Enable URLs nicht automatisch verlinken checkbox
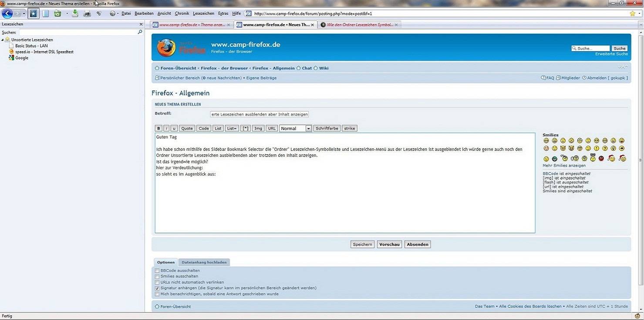The image size is (644, 320). (x=157, y=283)
